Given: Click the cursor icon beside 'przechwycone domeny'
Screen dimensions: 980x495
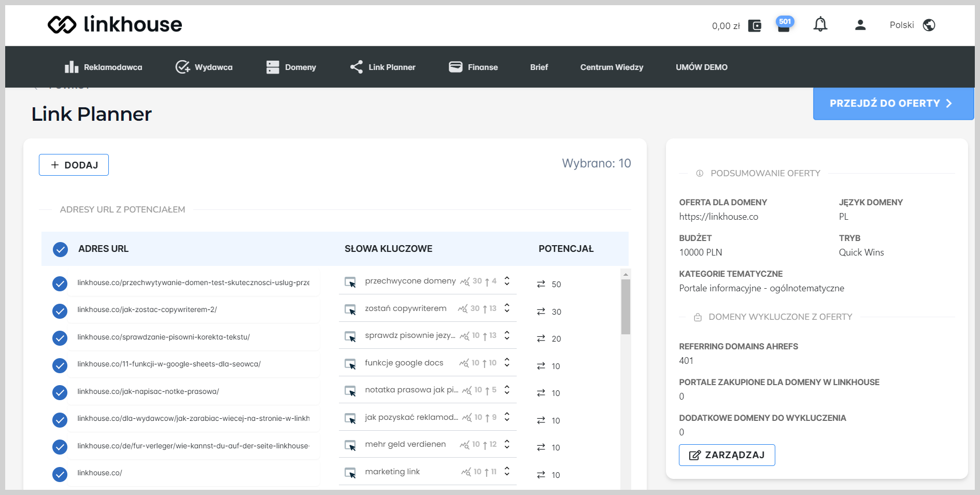Looking at the screenshot, I should coord(350,282).
